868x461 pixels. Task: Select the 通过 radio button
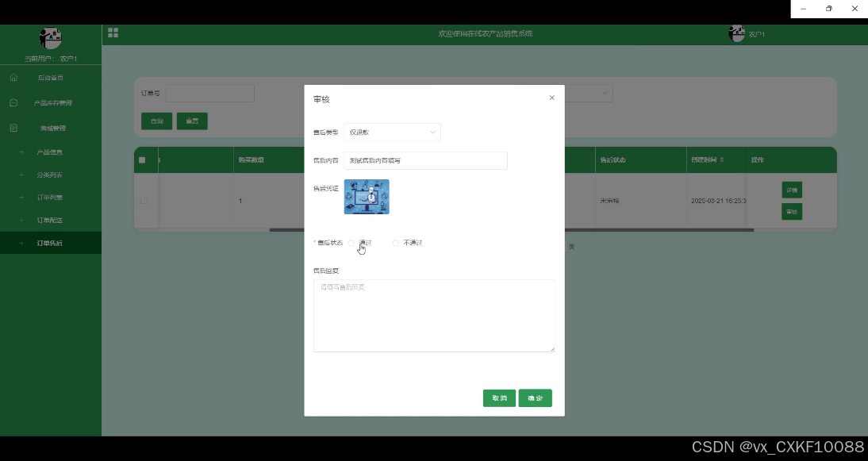tap(351, 243)
